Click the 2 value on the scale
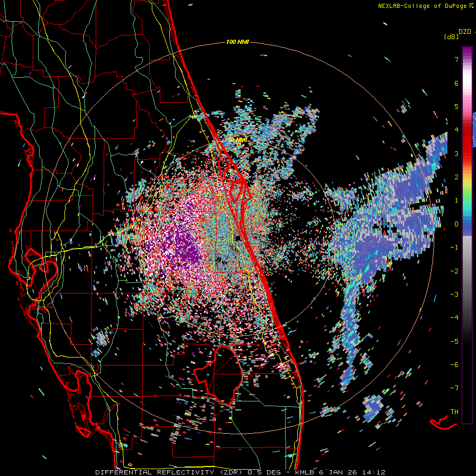The image size is (476, 476). point(456,177)
